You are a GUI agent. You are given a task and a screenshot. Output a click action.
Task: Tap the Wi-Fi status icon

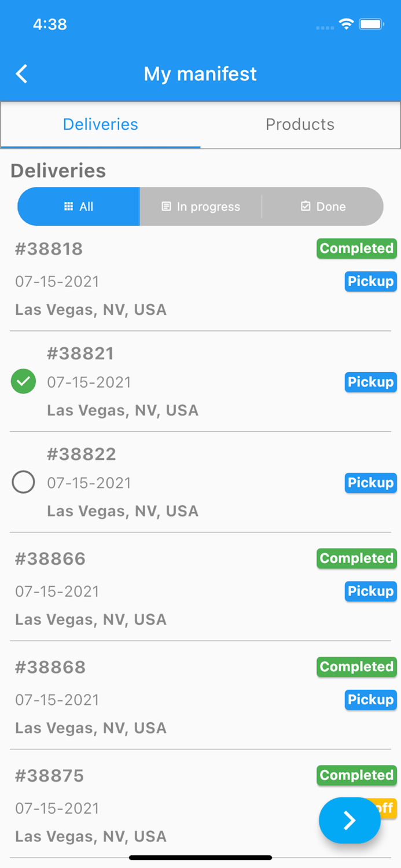pyautogui.click(x=346, y=24)
